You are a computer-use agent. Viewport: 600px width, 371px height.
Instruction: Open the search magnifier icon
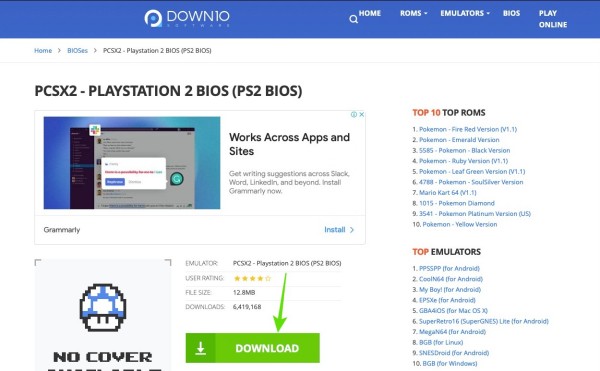point(354,19)
